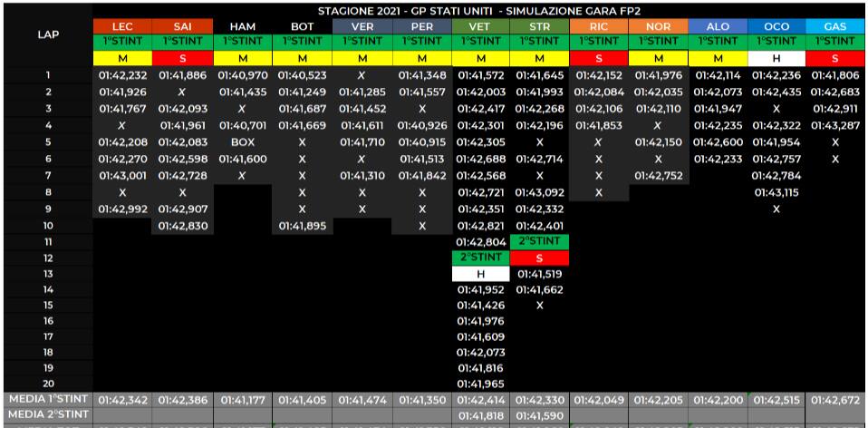Click the white H tyre cell under OCO
The image size is (868, 428).
(778, 58)
